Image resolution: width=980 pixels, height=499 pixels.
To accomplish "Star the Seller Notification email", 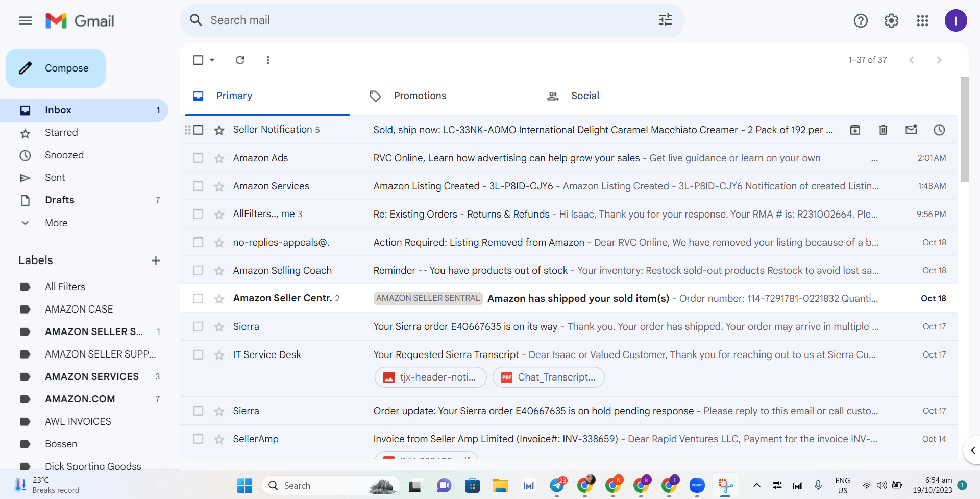I will pos(219,130).
